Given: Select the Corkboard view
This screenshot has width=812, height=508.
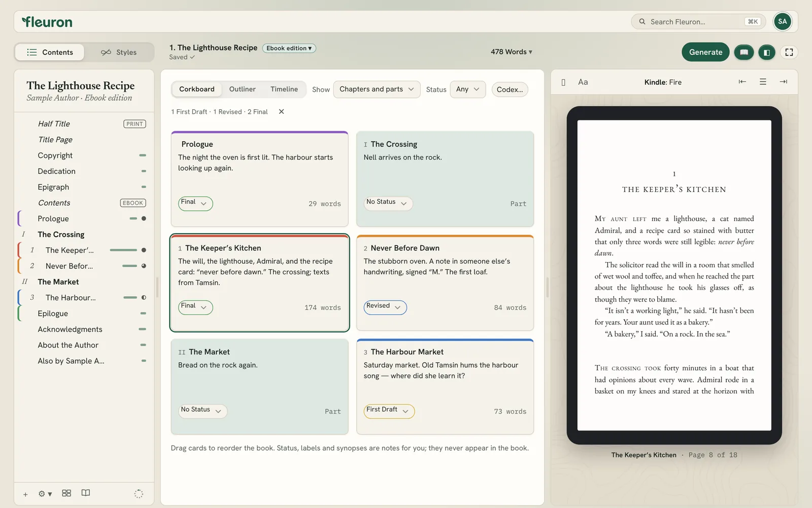Looking at the screenshot, I should (x=197, y=89).
